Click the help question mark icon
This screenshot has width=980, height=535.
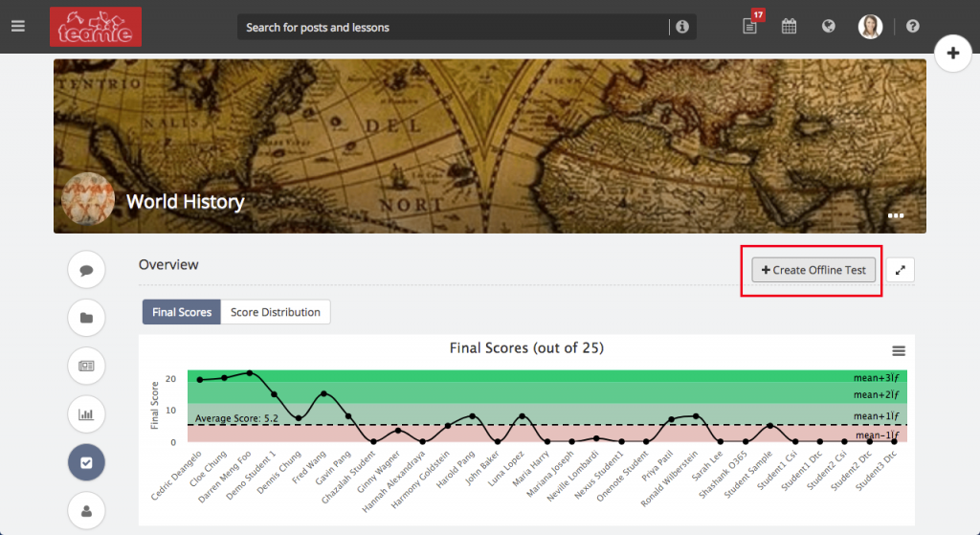click(912, 26)
